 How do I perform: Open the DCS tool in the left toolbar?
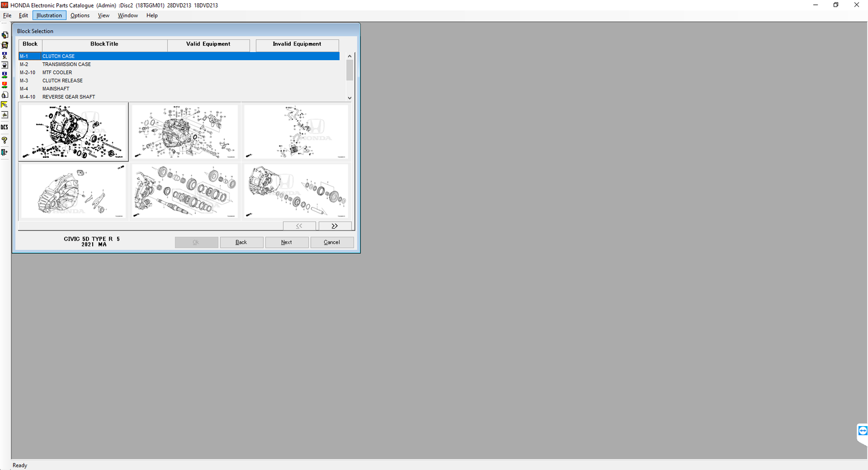[5, 127]
